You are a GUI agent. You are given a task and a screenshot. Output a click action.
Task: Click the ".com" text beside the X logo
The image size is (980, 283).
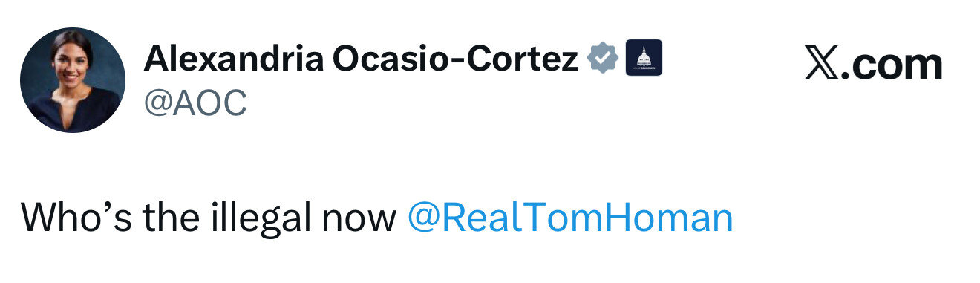coord(896,65)
